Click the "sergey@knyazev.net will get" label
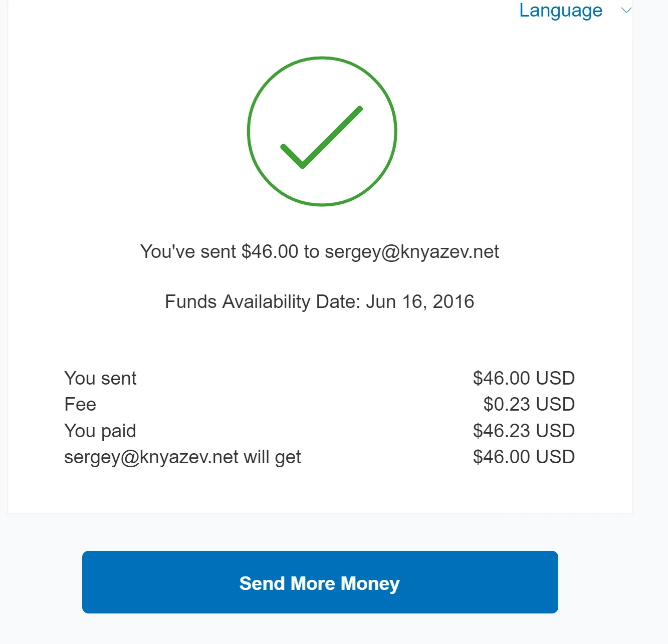Viewport: 668px width, 644px height. 182,457
